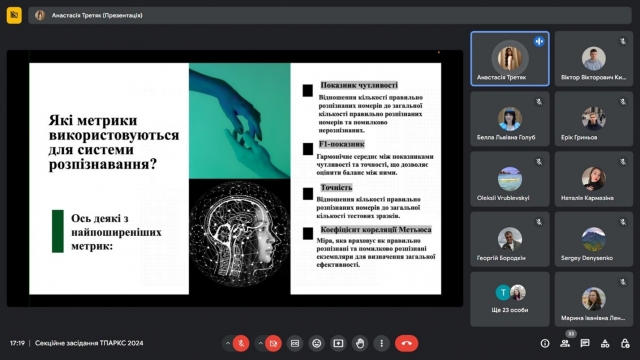The width and height of the screenshot is (640, 360).
Task: Turn on the camera
Action: click(x=273, y=343)
